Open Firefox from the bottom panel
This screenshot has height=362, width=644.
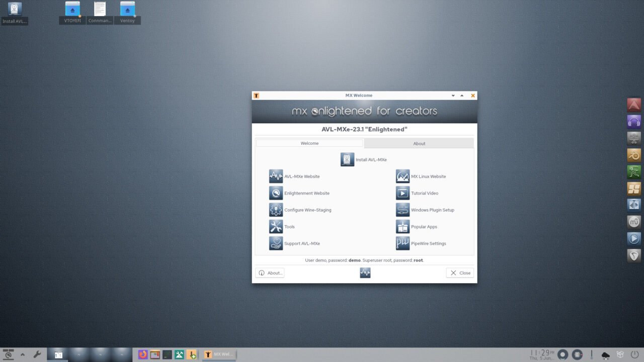point(143,354)
